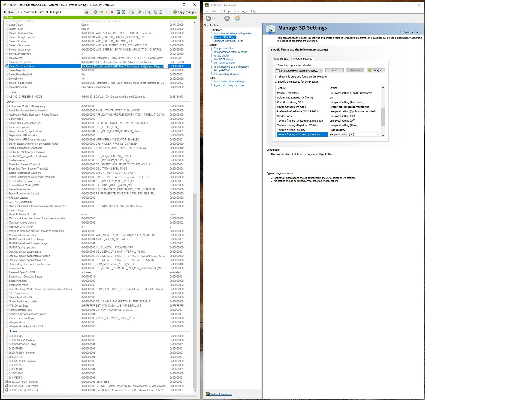Click the NVIDIA logo icon on Restore button

[x=370, y=70]
